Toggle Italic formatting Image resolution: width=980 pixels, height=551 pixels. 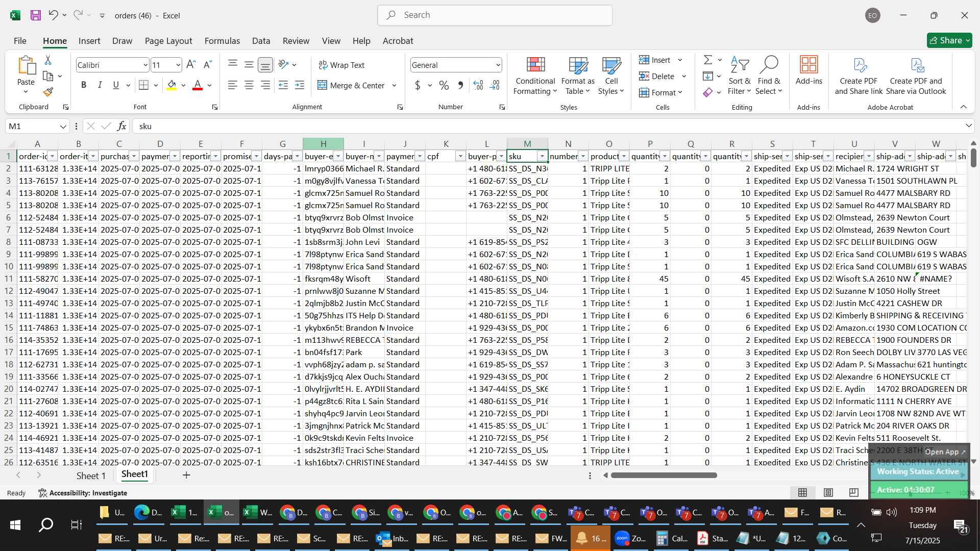[x=100, y=85]
